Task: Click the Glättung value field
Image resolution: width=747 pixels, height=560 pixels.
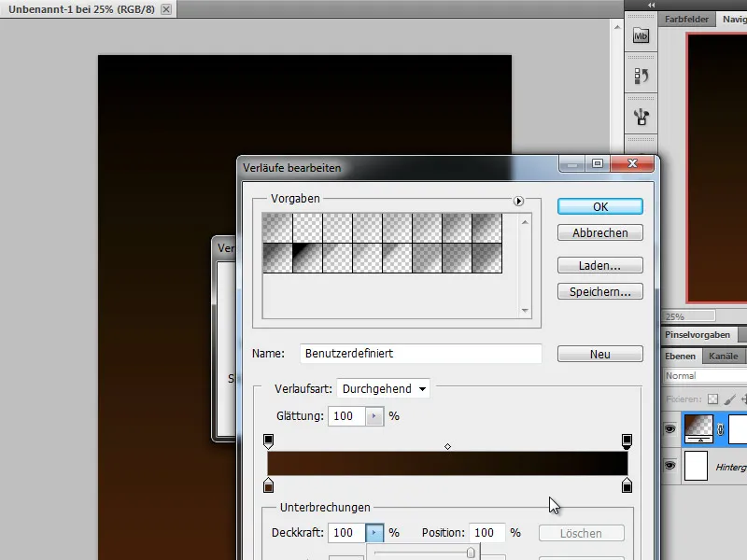Action: [x=346, y=416]
